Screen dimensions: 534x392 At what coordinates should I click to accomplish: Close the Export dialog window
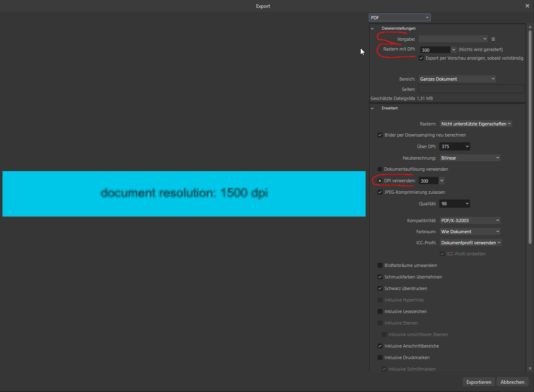527,6
